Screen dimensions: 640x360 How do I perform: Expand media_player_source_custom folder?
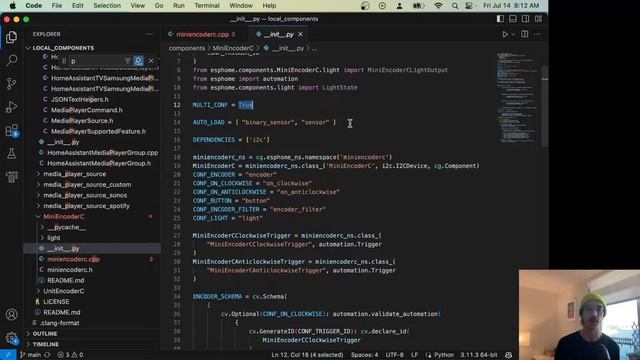point(87,184)
